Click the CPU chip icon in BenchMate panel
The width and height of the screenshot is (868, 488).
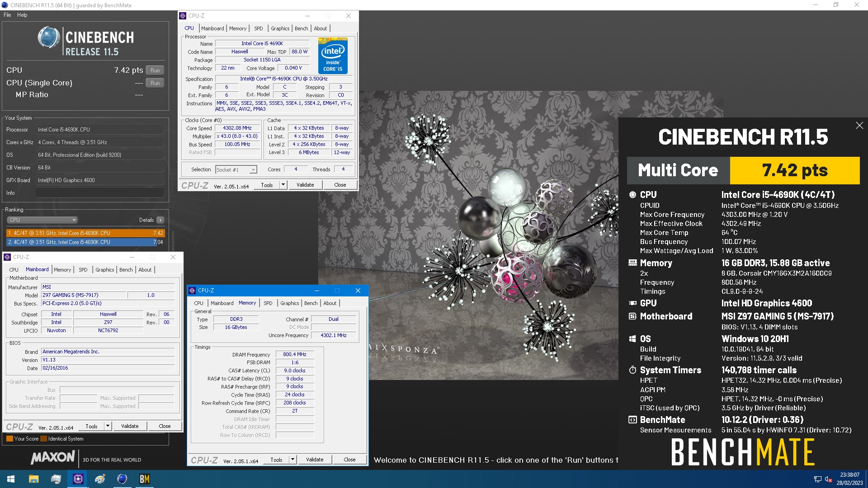tap(632, 195)
